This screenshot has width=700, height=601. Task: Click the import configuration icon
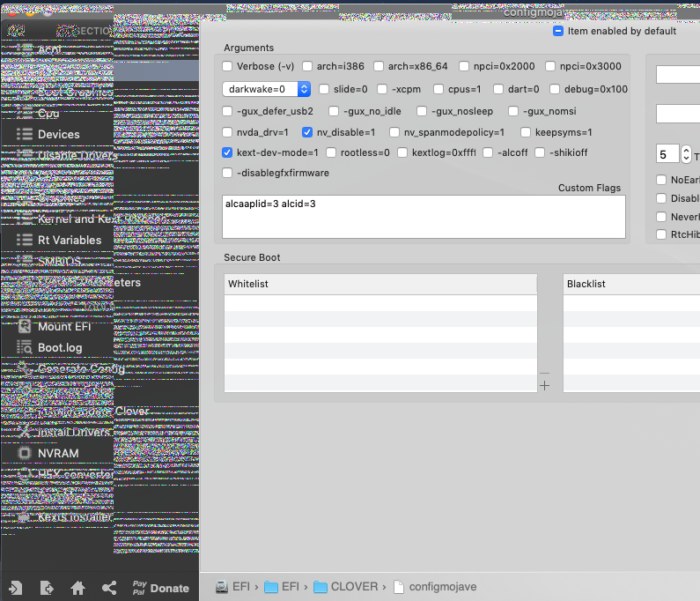(x=16, y=588)
